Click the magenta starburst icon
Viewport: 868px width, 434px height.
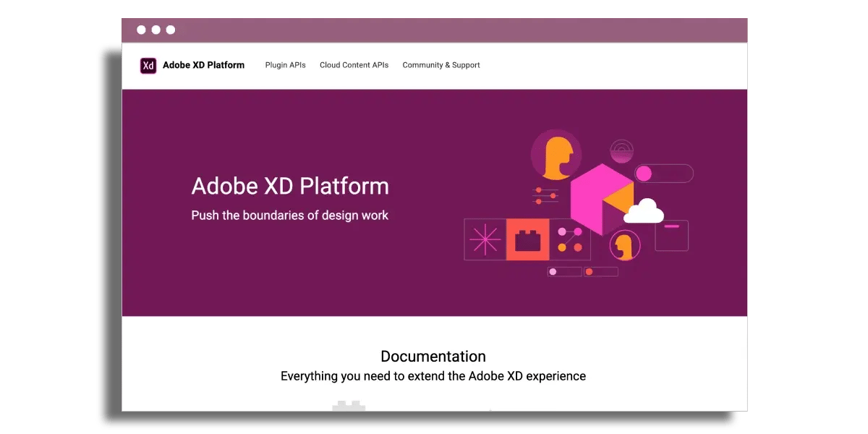coord(486,239)
